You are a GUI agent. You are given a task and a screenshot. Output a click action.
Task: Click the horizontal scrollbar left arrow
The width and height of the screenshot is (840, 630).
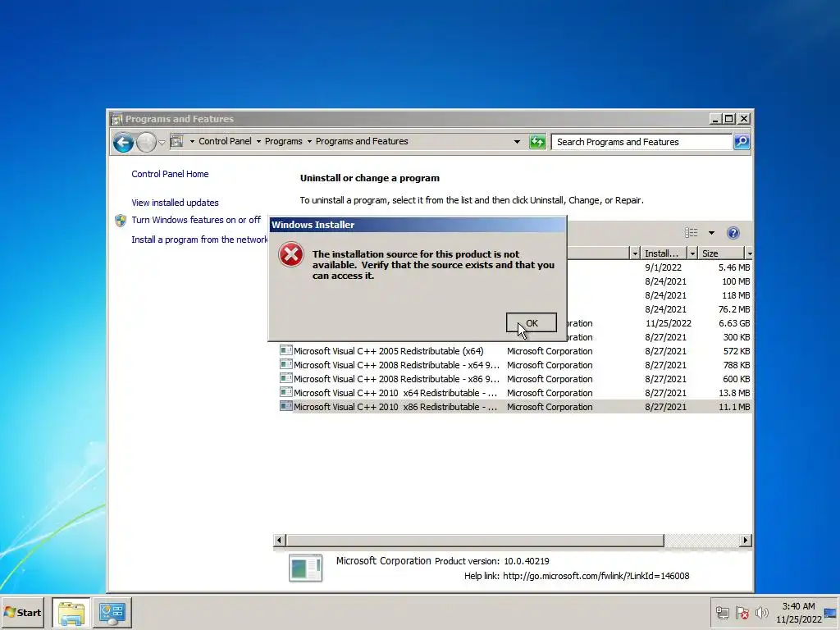click(x=279, y=540)
